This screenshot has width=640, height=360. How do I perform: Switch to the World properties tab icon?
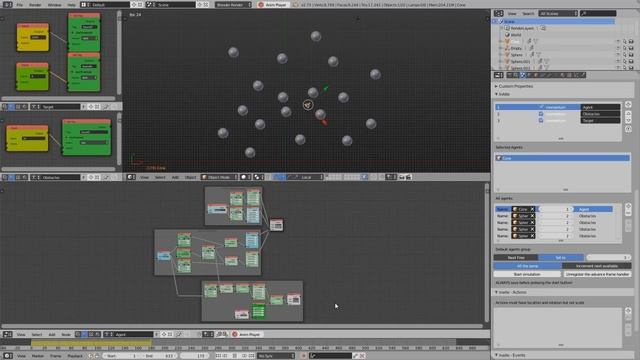pyautogui.click(x=529, y=75)
